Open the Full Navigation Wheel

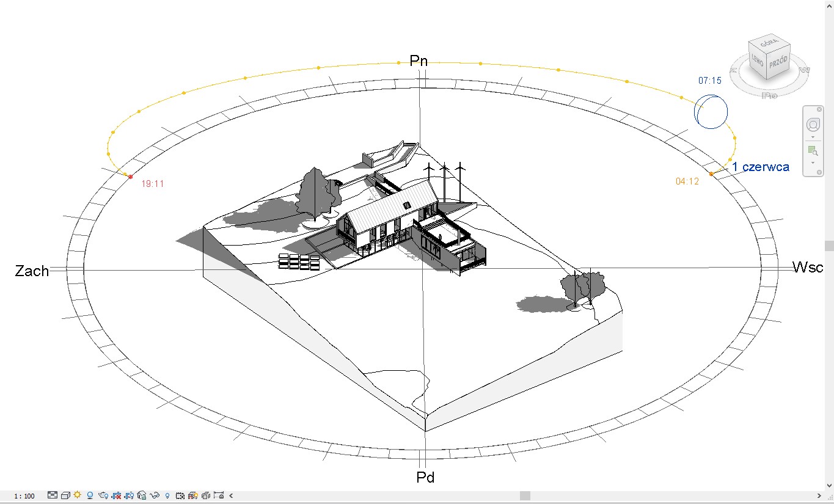click(x=813, y=125)
